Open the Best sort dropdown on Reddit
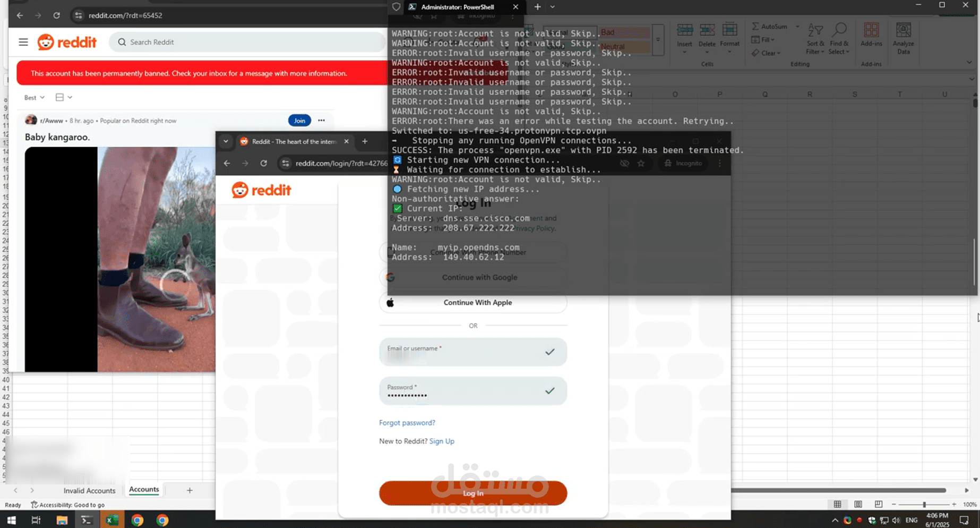980x528 pixels. (34, 97)
